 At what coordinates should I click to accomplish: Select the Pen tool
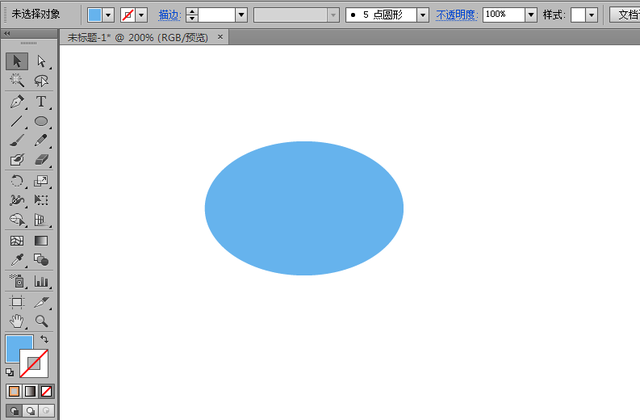pos(17,101)
